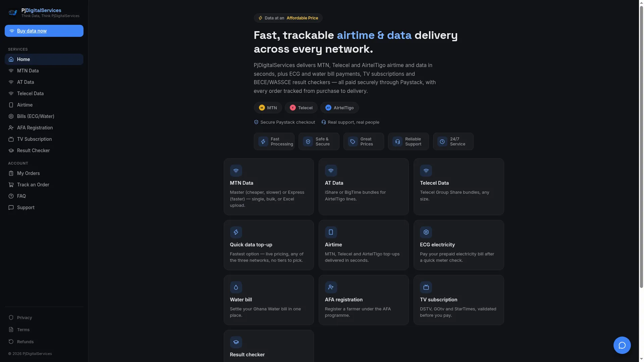Navigate to Airtime in the sidebar

tap(44, 105)
